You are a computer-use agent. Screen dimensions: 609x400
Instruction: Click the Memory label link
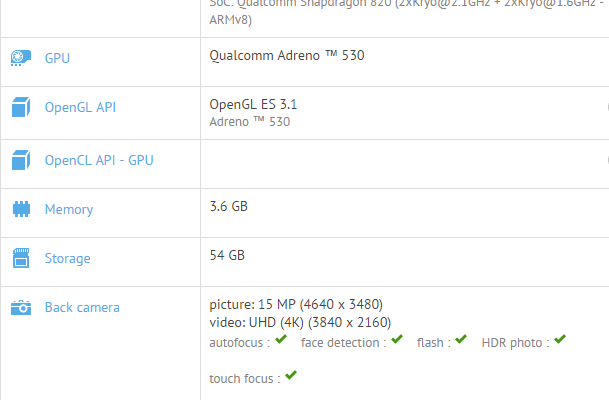[69, 210]
